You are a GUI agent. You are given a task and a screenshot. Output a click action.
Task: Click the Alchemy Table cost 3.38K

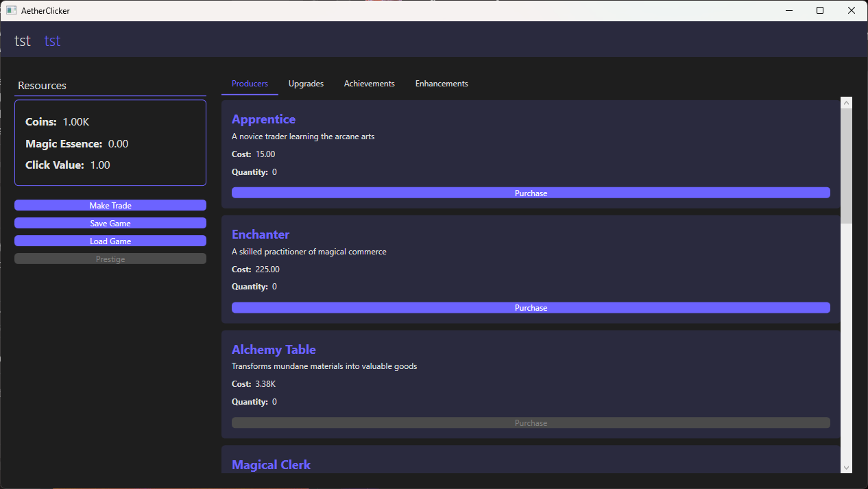pyautogui.click(x=265, y=384)
